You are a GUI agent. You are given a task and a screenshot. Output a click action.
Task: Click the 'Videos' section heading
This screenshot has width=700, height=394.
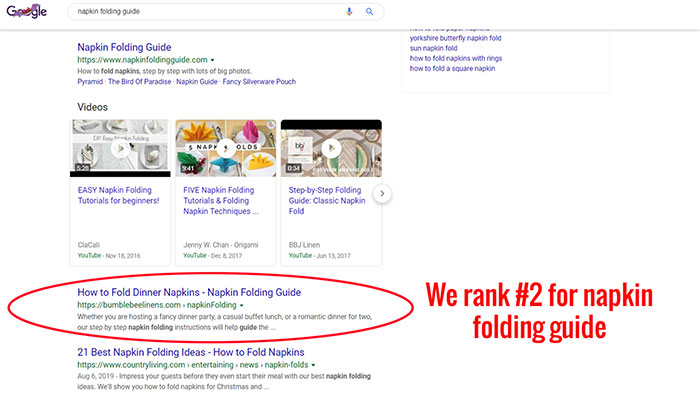tap(92, 107)
